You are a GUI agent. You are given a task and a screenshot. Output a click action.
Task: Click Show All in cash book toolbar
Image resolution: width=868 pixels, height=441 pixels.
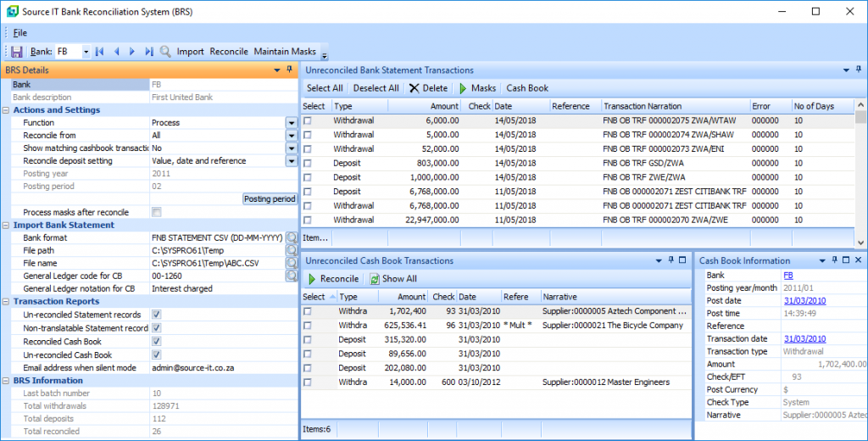[x=392, y=279]
